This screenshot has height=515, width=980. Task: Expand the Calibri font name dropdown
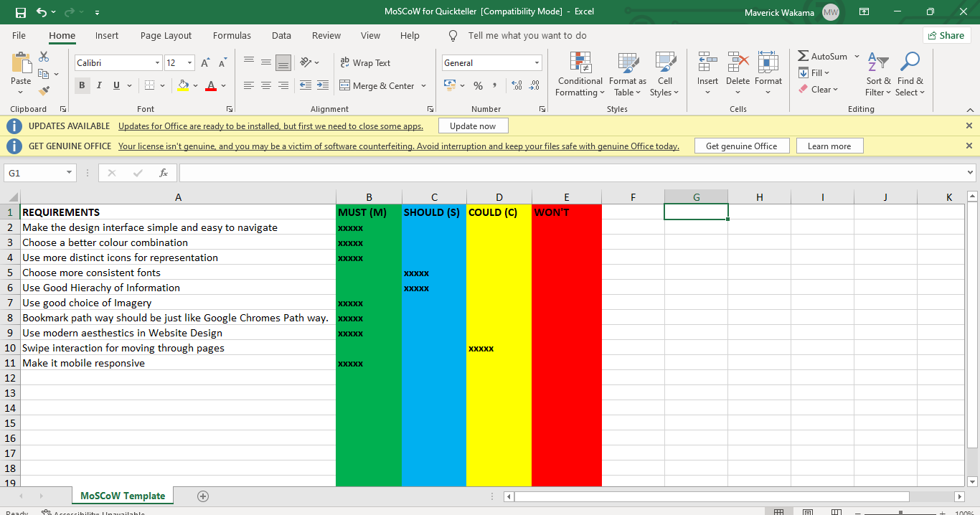(x=157, y=63)
